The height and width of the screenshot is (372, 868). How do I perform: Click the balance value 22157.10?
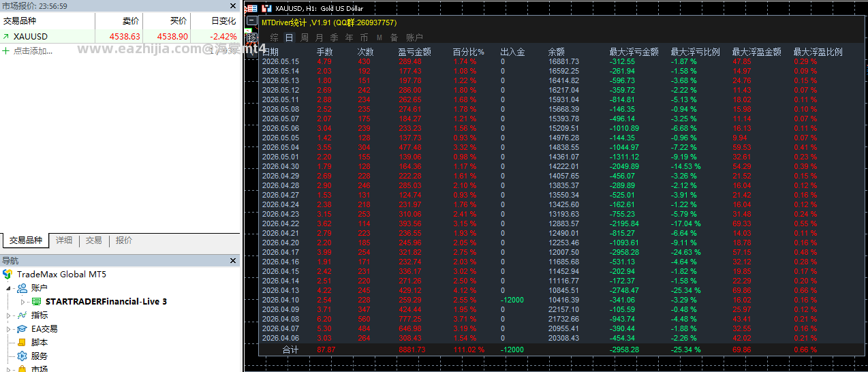point(564,309)
